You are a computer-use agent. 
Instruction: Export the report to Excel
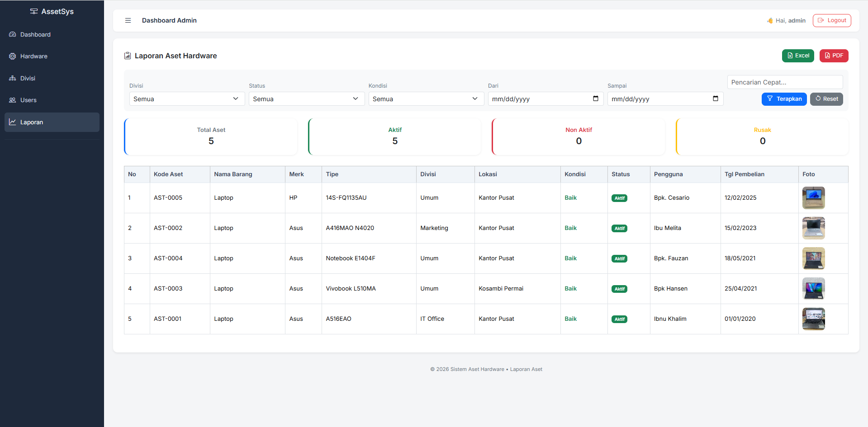coord(798,56)
